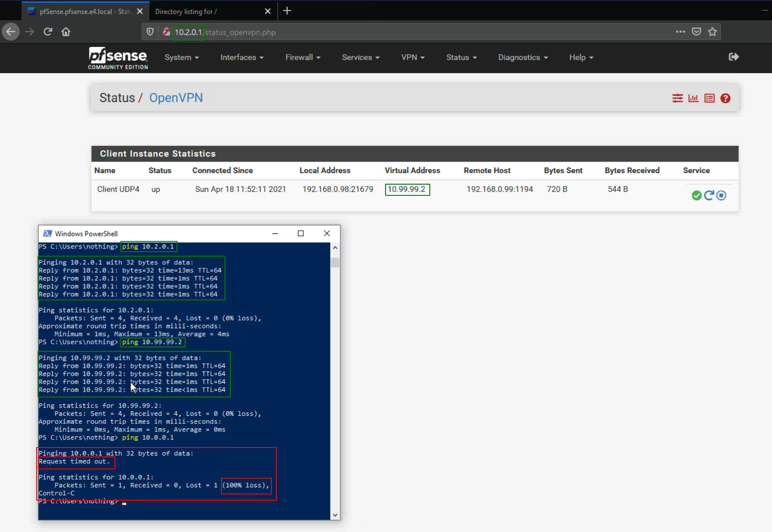The height and width of the screenshot is (532, 772).
Task: Maximize the PowerShell window
Action: (x=301, y=233)
